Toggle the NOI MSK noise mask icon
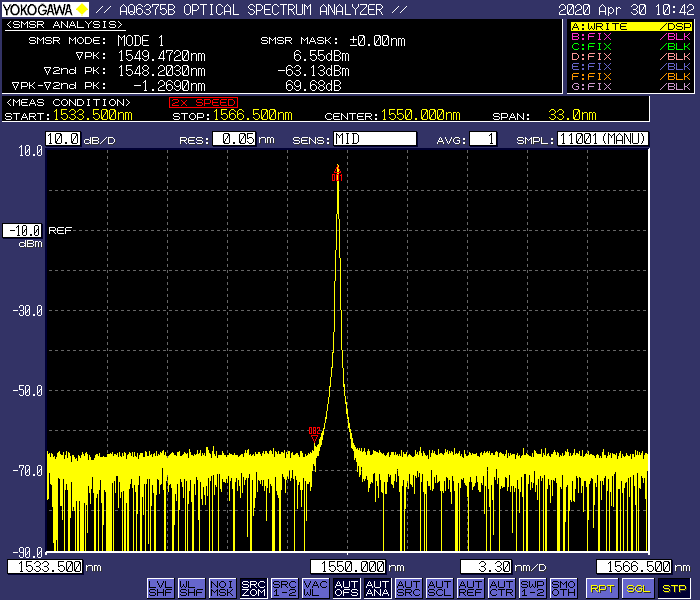 [221, 588]
